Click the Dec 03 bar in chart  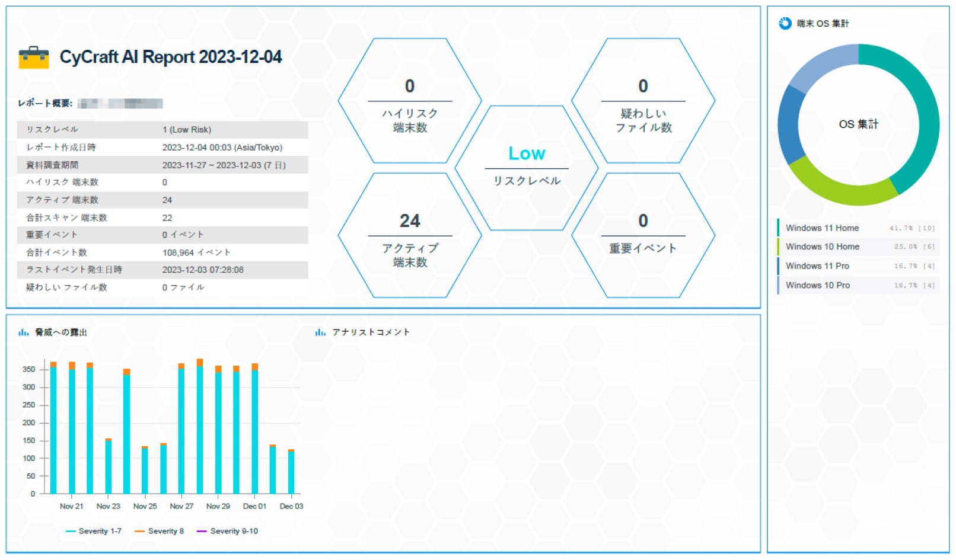[x=291, y=471]
